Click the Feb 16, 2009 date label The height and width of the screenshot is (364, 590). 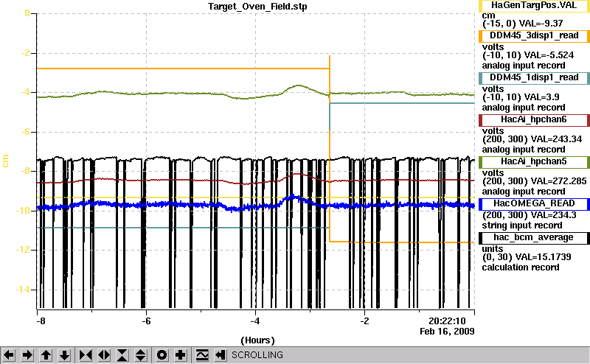(447, 332)
